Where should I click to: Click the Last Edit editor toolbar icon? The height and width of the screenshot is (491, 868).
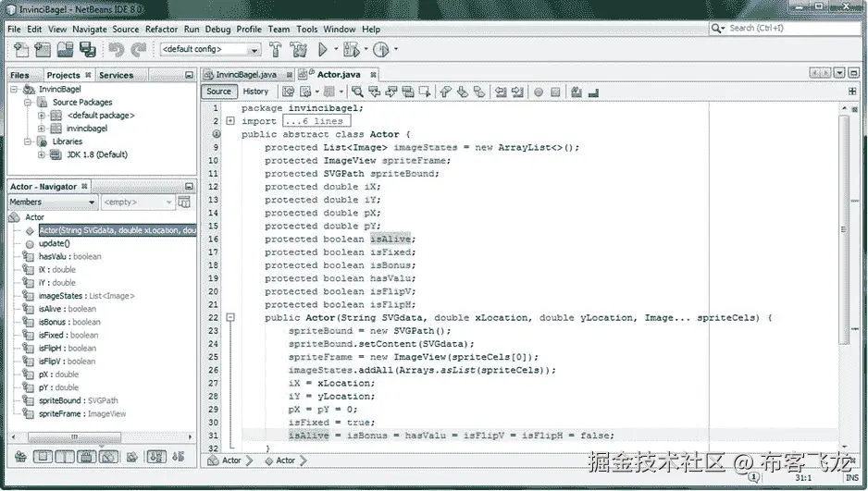tap(288, 92)
